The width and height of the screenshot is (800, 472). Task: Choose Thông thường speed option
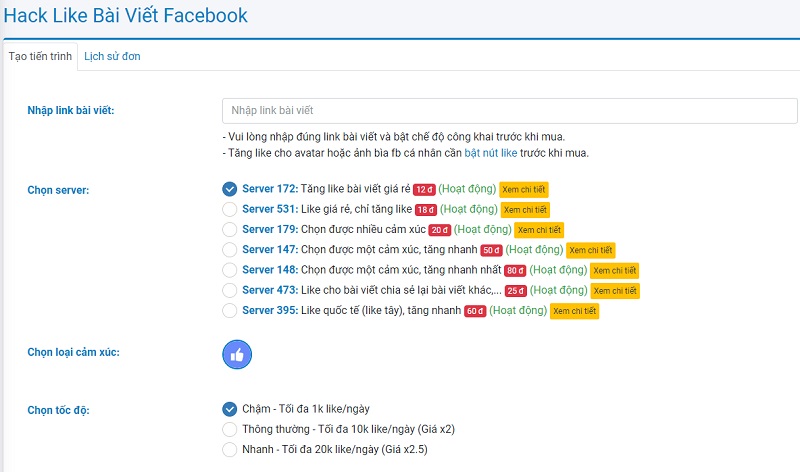tap(230, 429)
